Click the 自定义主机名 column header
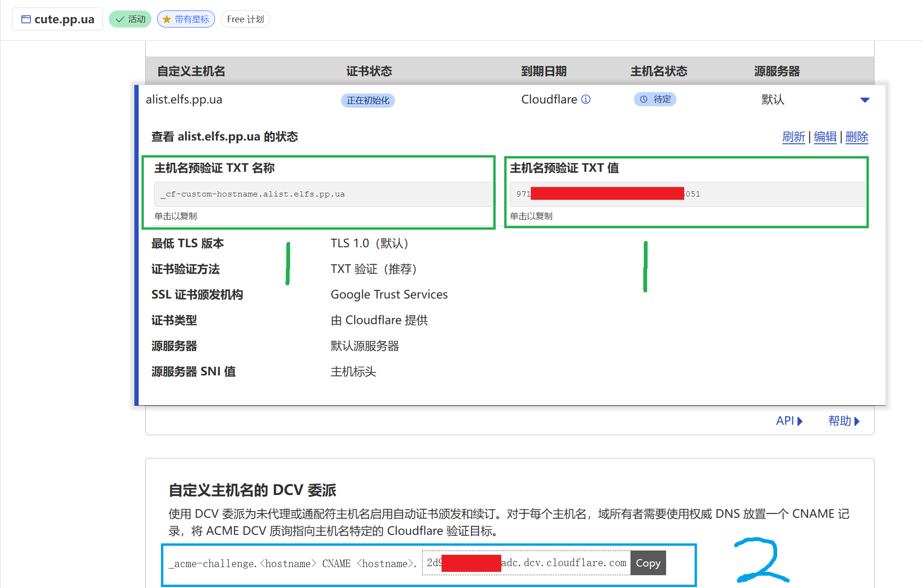This screenshot has width=922, height=588. (x=191, y=71)
